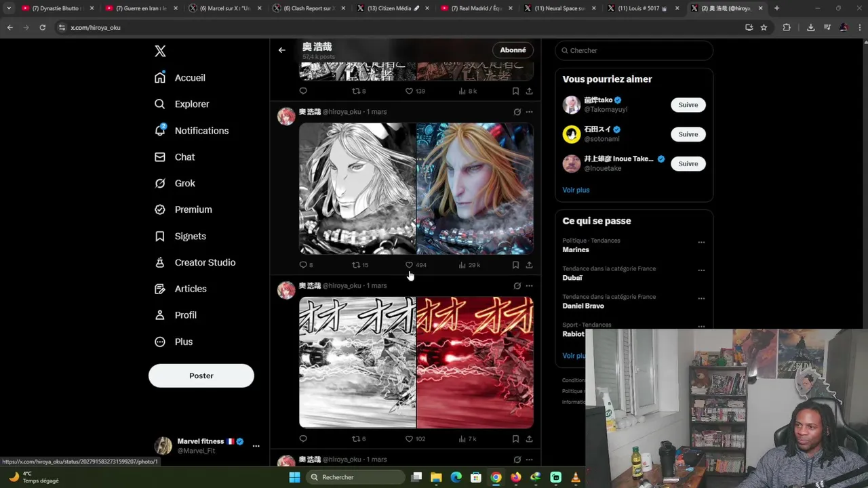Screen dimensions: 868x488
Task: Bookmark the red laser post
Action: pos(515,439)
